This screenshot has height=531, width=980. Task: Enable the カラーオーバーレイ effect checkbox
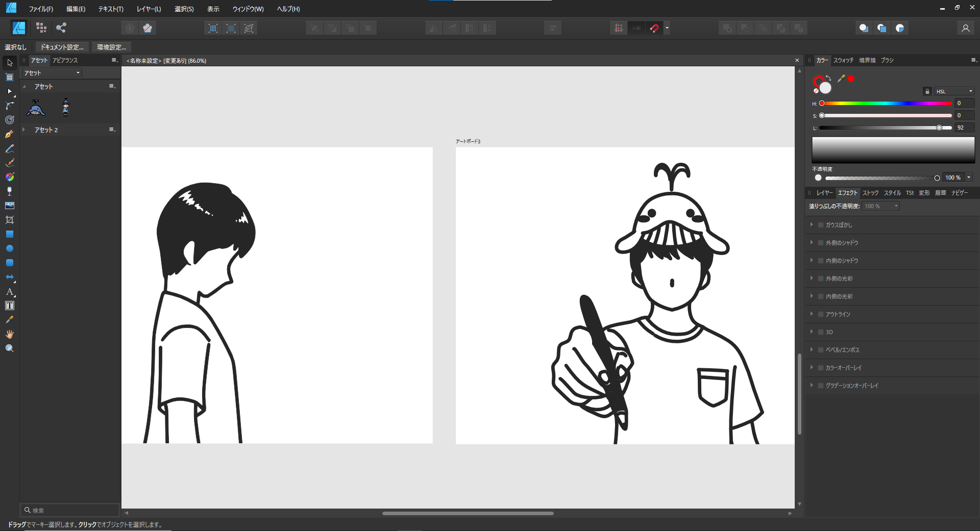[821, 368]
